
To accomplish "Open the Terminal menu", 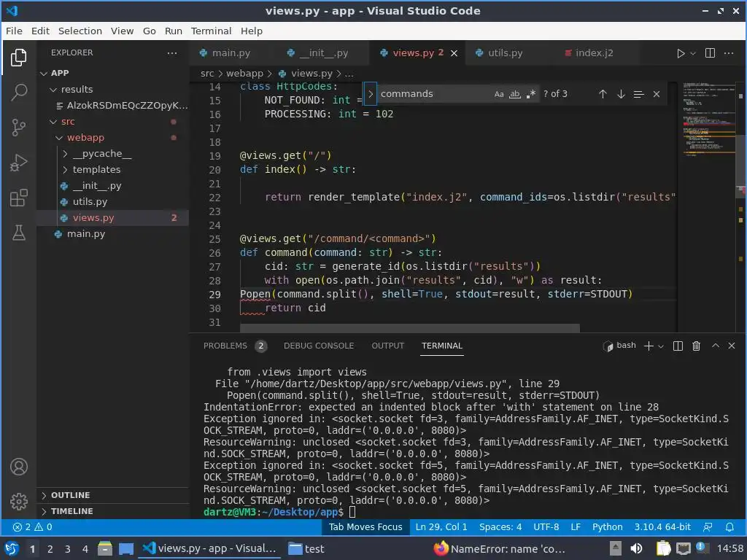I will click(x=211, y=31).
